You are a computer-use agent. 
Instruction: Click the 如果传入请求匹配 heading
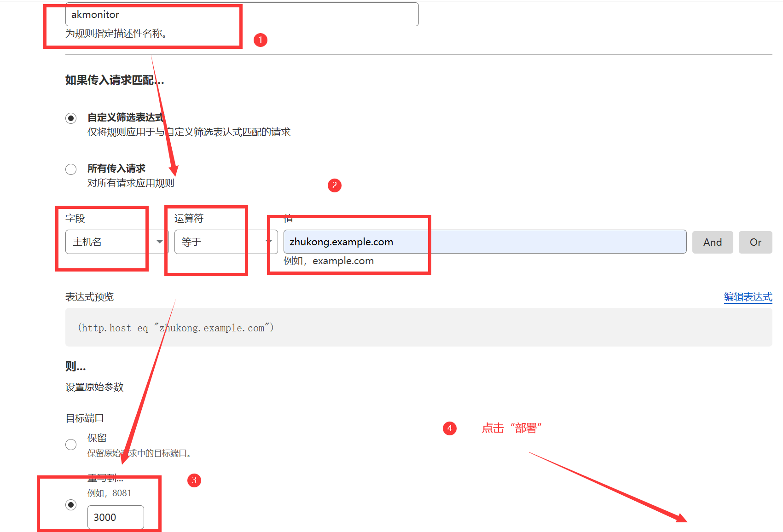point(114,81)
